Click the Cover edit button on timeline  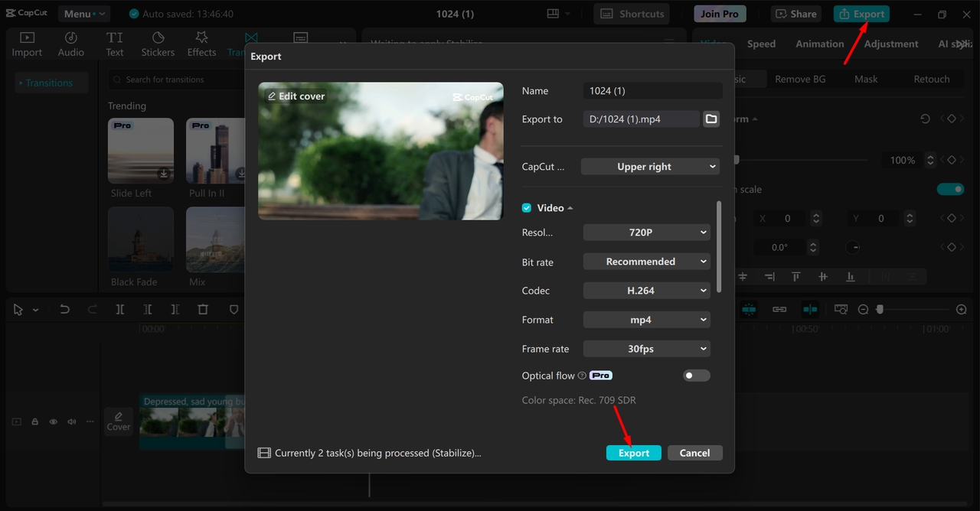119,421
